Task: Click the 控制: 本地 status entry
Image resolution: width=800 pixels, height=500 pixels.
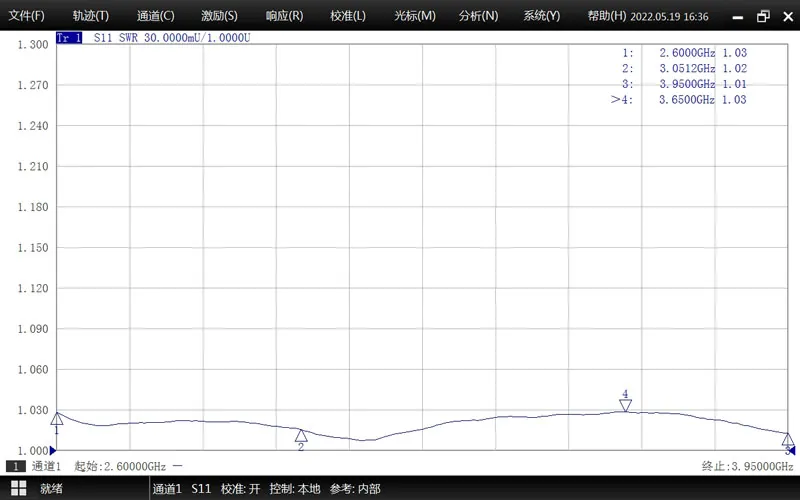Action: [295, 489]
